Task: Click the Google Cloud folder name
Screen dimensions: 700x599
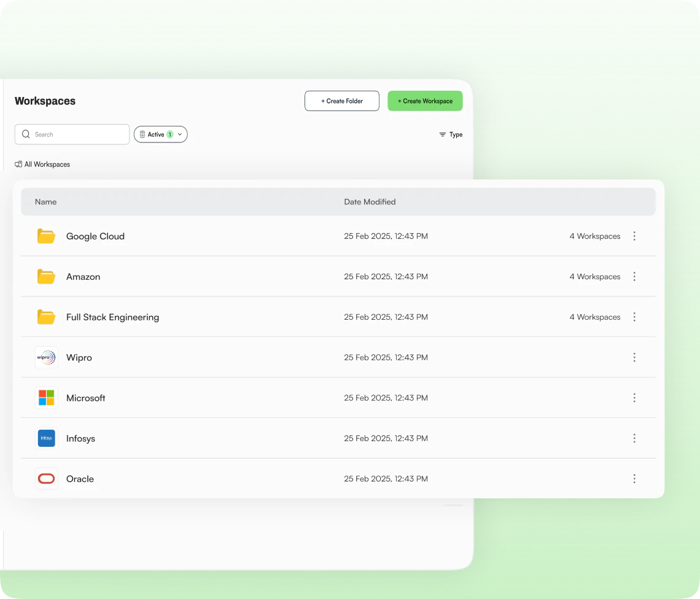Action: (95, 236)
